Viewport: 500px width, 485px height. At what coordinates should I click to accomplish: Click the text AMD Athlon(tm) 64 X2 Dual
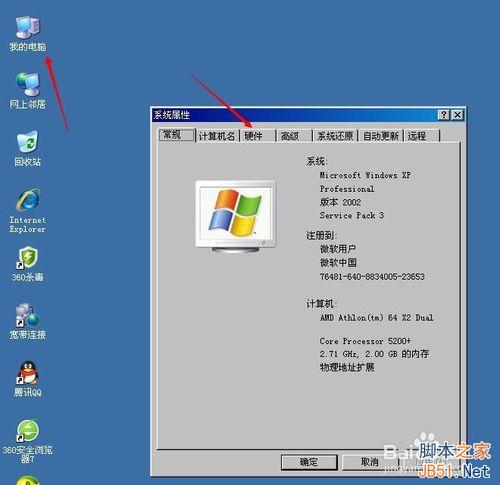point(376,317)
